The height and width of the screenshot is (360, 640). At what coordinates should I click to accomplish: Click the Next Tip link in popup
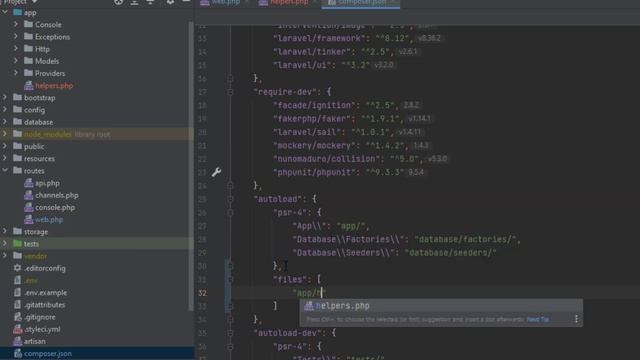(538, 319)
